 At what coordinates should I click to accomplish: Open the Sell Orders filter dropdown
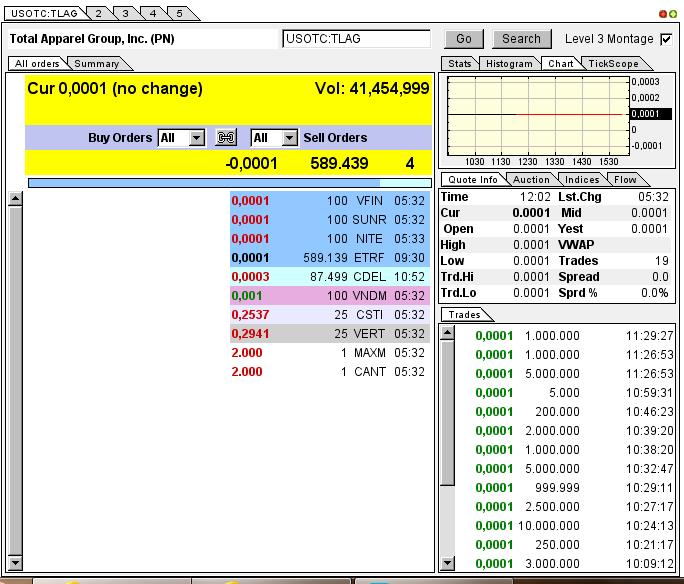(289, 138)
